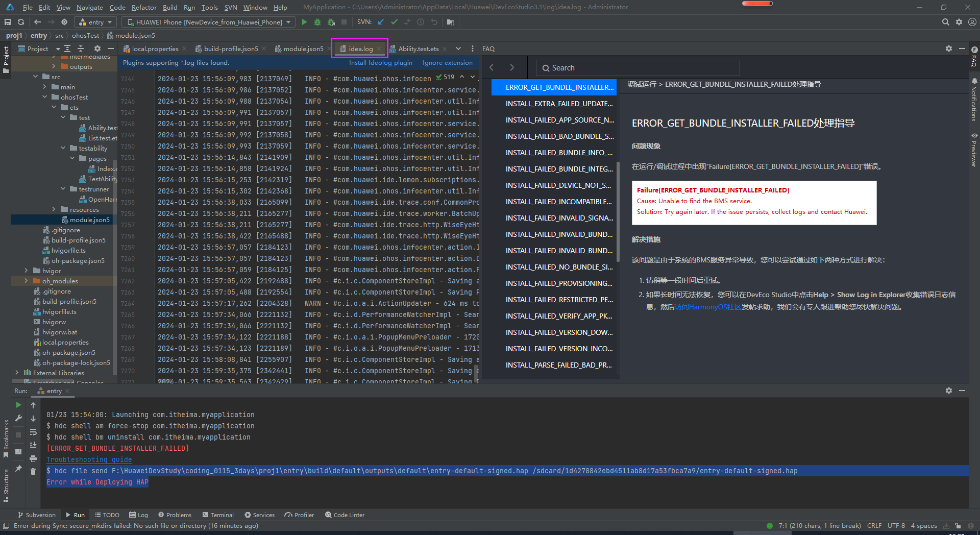Click the Save All toolbar icon

click(8, 22)
